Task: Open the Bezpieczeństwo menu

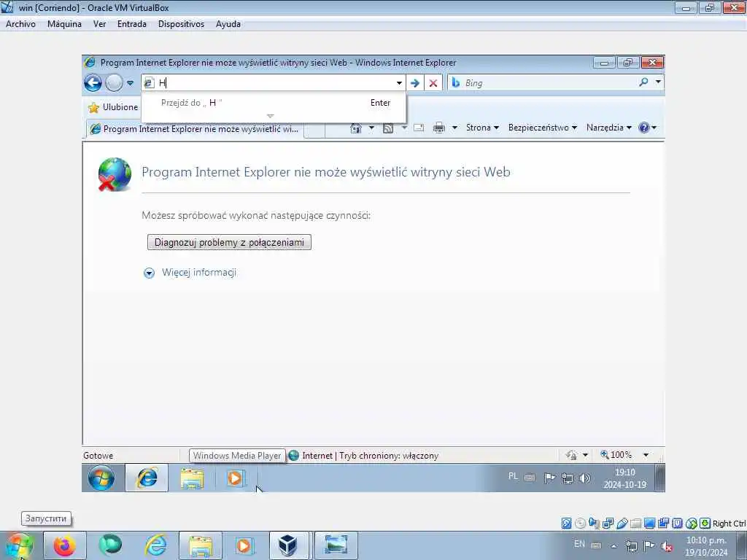Action: pos(542,128)
